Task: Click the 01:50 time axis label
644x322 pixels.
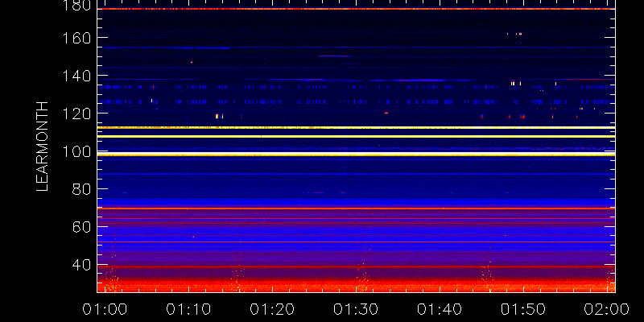Action: point(523,309)
